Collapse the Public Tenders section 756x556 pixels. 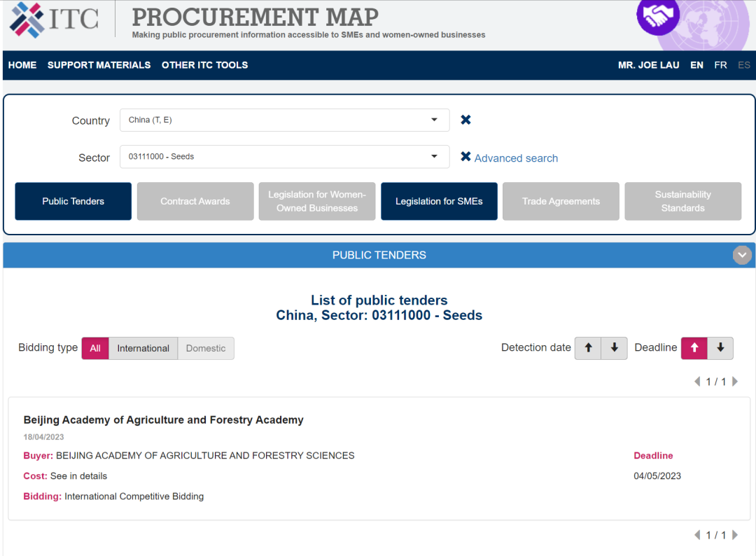[742, 256]
